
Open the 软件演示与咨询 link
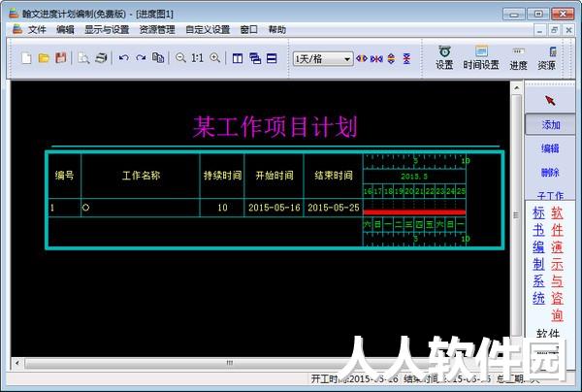click(x=557, y=264)
